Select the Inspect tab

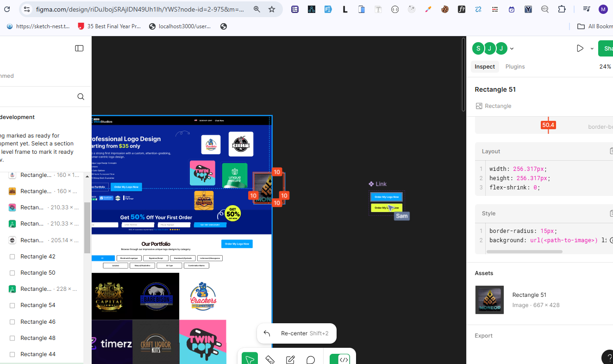coord(485,67)
